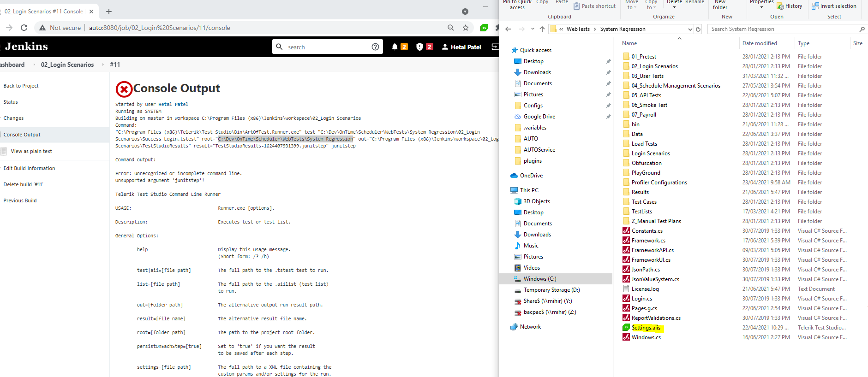The image size is (868, 377).
Task: Select the Settings.aiis file
Action: (x=646, y=328)
